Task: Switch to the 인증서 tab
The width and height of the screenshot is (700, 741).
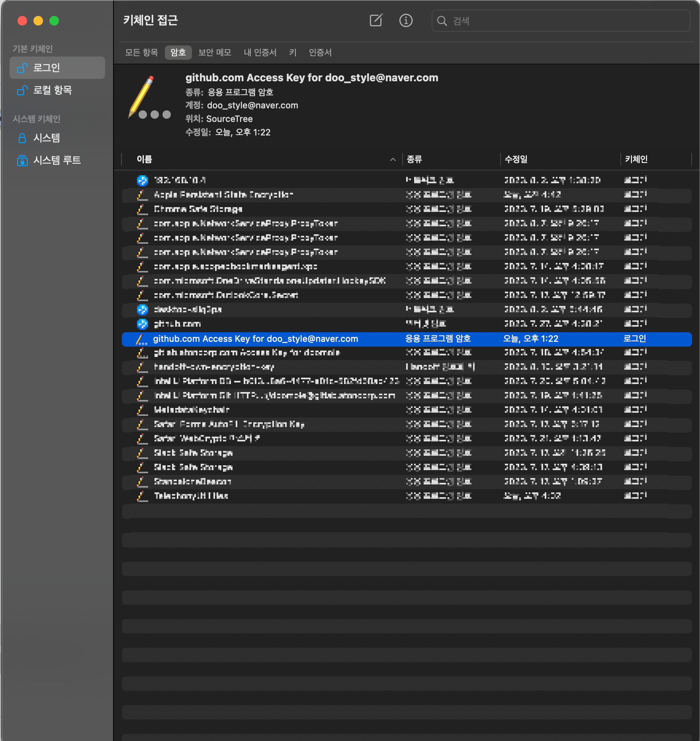Action: (x=320, y=53)
